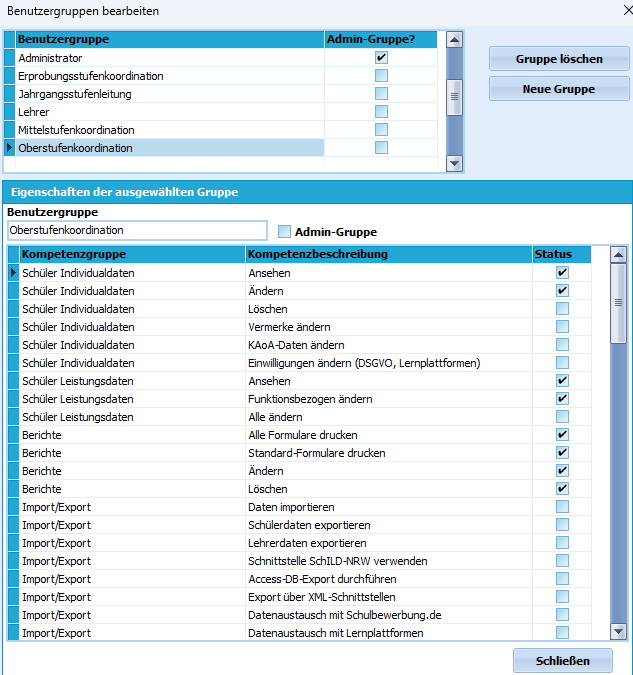Click row marker beside Schüler Individualdaten Ansehen
This screenshot has width=633, height=675.
click(x=13, y=272)
